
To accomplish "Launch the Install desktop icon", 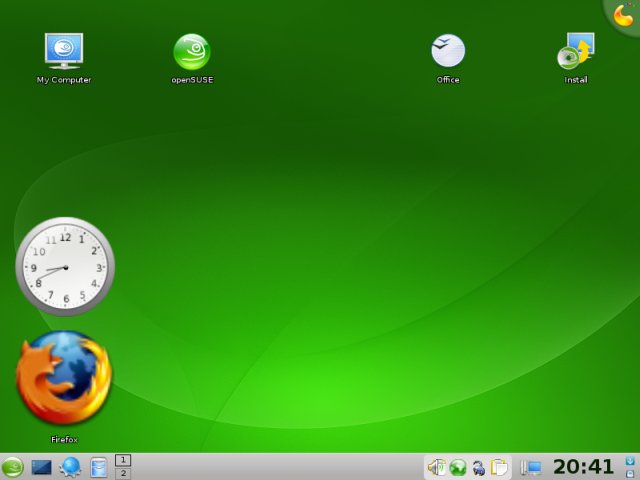I will (576, 51).
